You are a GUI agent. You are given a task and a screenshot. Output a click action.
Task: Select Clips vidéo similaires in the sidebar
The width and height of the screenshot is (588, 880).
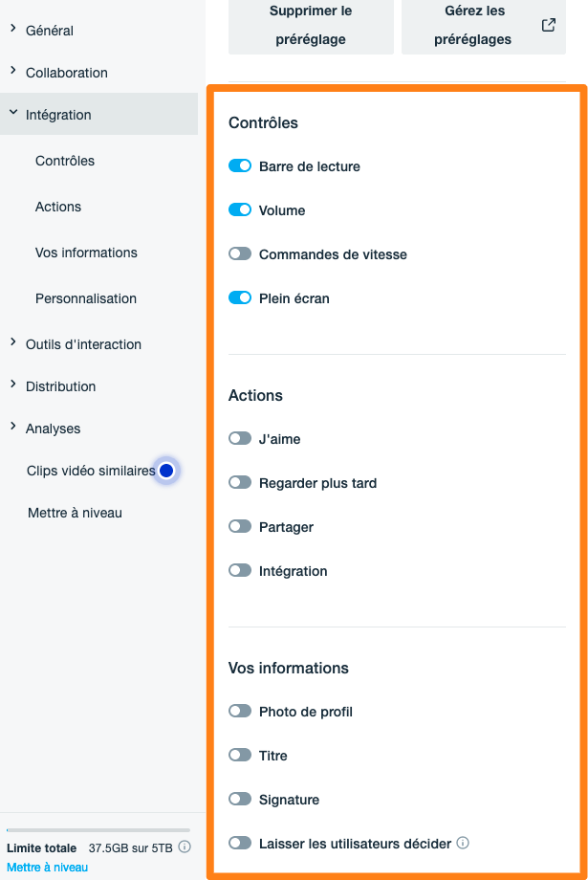click(x=91, y=471)
